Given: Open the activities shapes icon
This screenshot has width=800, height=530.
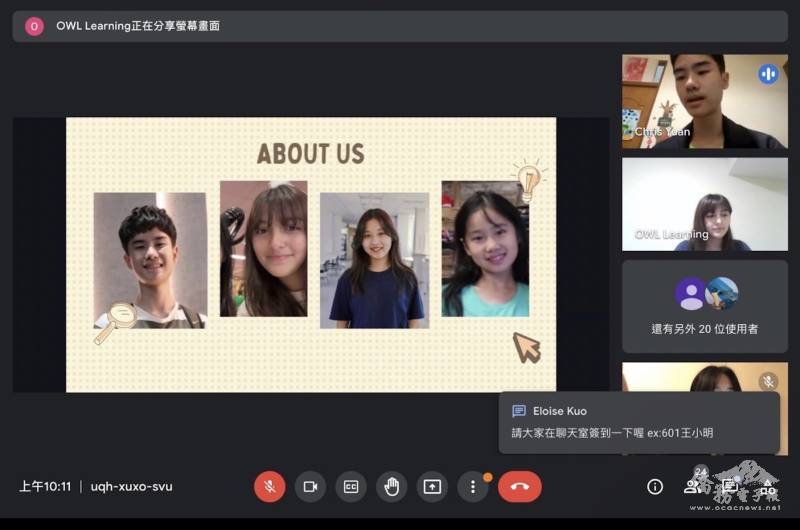Looking at the screenshot, I should pyautogui.click(x=767, y=487).
